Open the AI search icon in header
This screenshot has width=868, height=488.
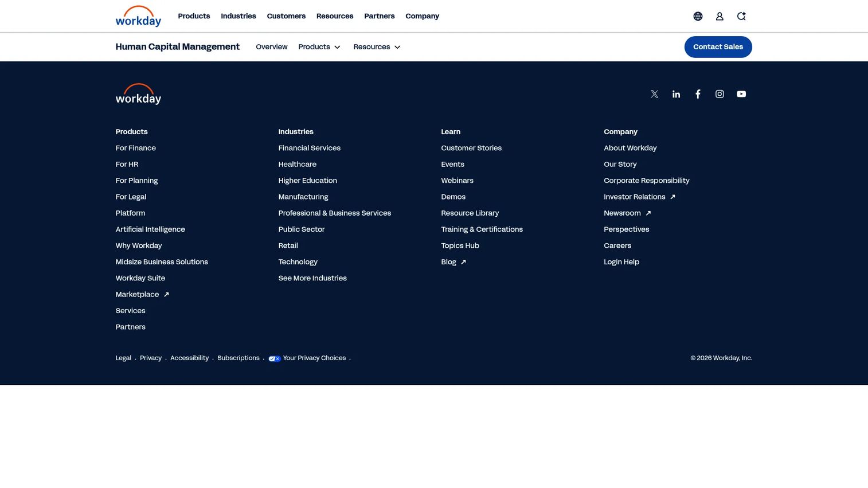click(x=741, y=16)
